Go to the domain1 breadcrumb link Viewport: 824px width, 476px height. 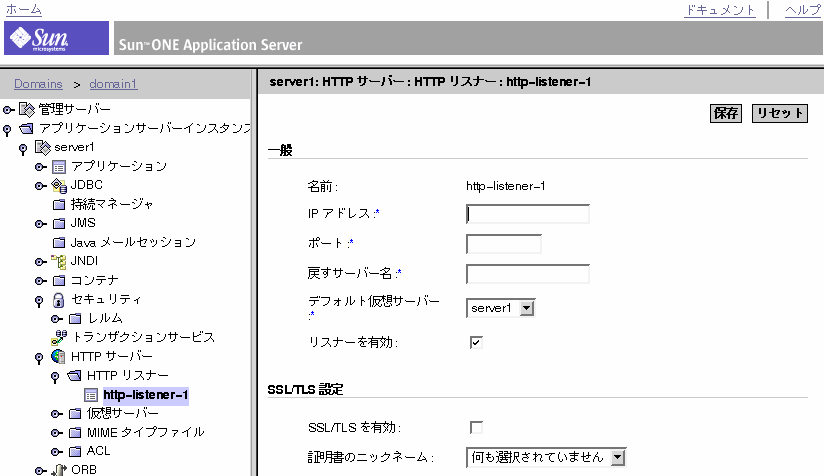pos(114,84)
